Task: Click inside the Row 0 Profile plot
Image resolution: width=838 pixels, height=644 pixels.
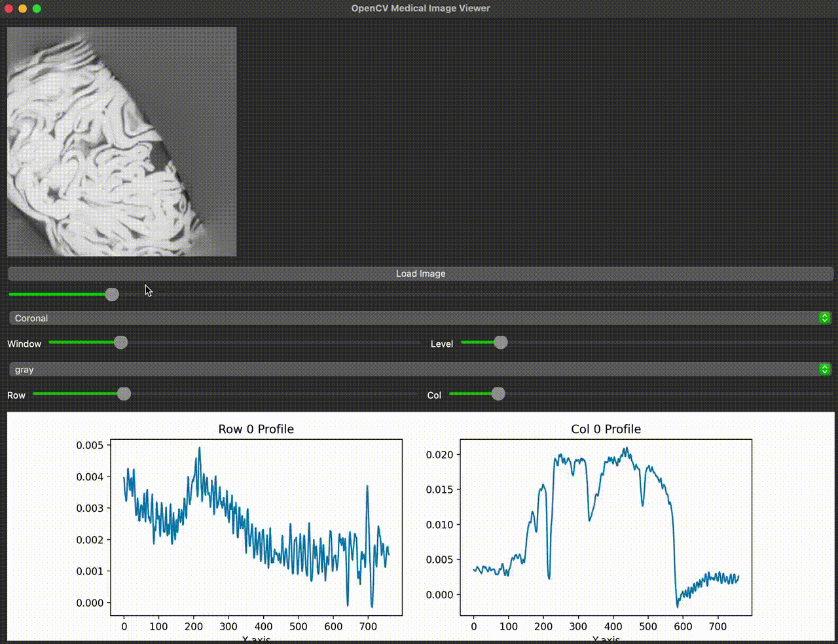Action: [x=256, y=528]
